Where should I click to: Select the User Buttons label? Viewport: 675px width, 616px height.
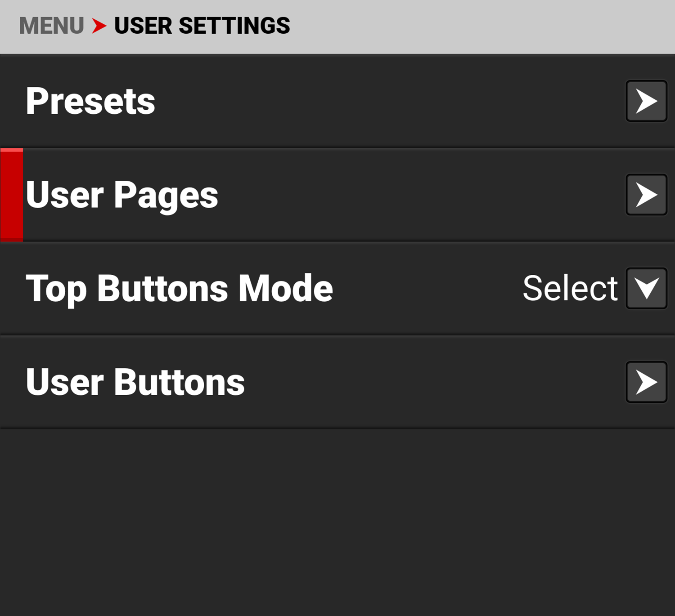[x=135, y=382]
